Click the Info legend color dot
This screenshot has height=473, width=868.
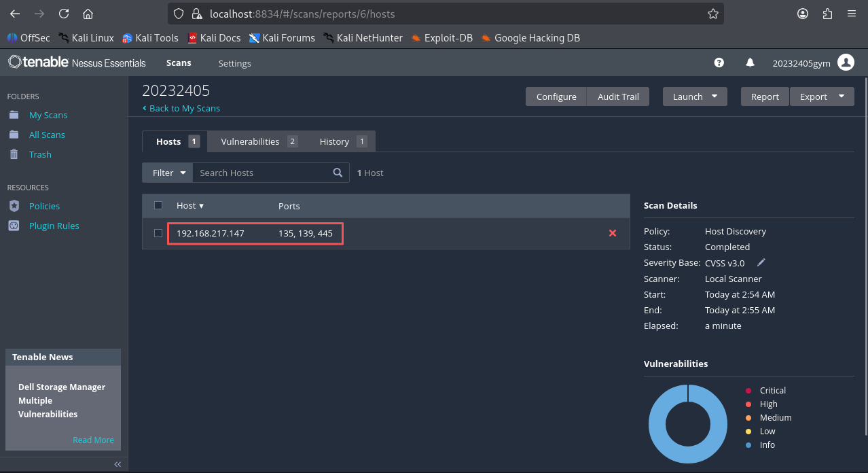748,445
